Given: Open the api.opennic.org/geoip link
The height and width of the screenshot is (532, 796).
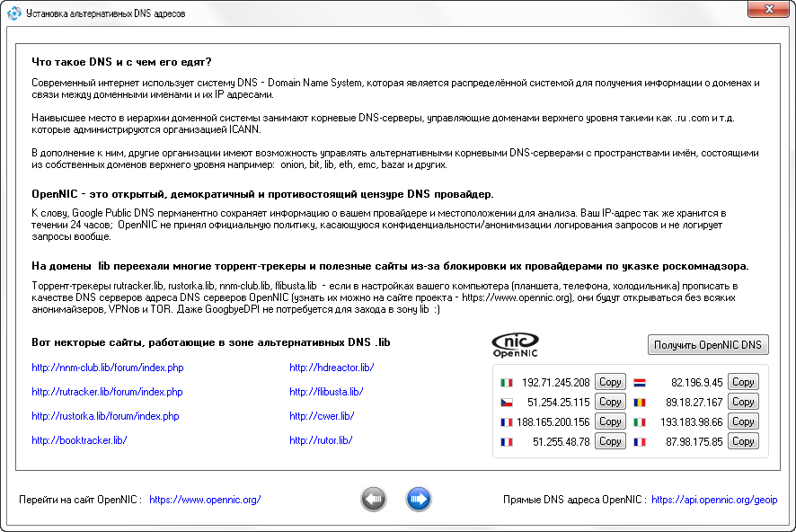Looking at the screenshot, I should (x=714, y=500).
